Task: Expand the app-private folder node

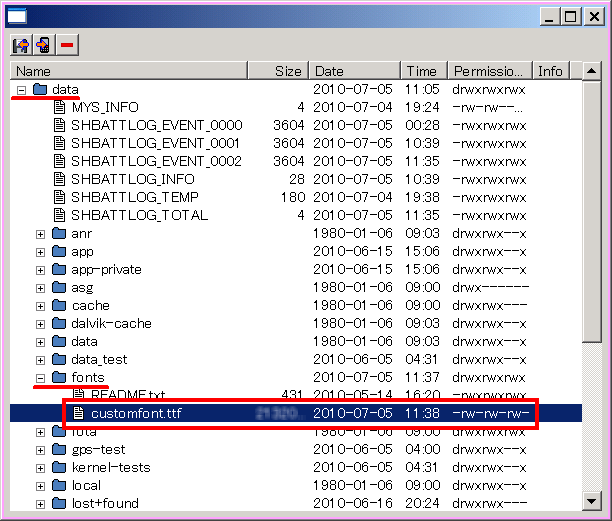Action: tap(40, 269)
